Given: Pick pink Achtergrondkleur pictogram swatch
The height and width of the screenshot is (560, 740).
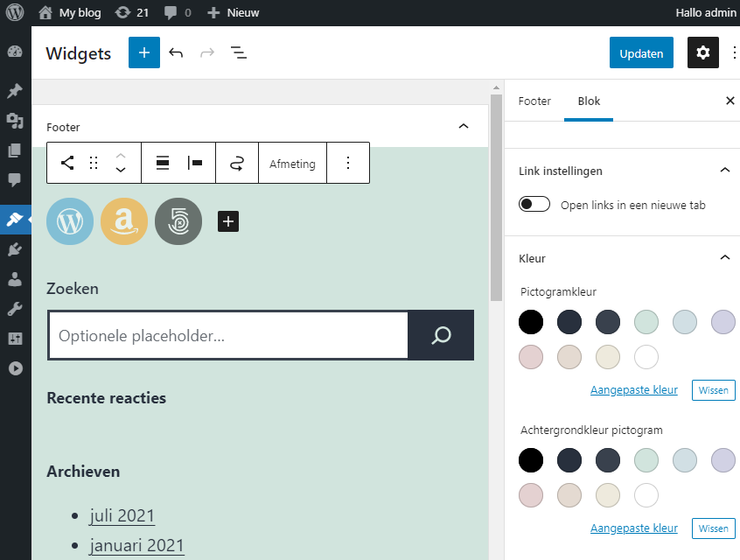Looking at the screenshot, I should point(531,495).
